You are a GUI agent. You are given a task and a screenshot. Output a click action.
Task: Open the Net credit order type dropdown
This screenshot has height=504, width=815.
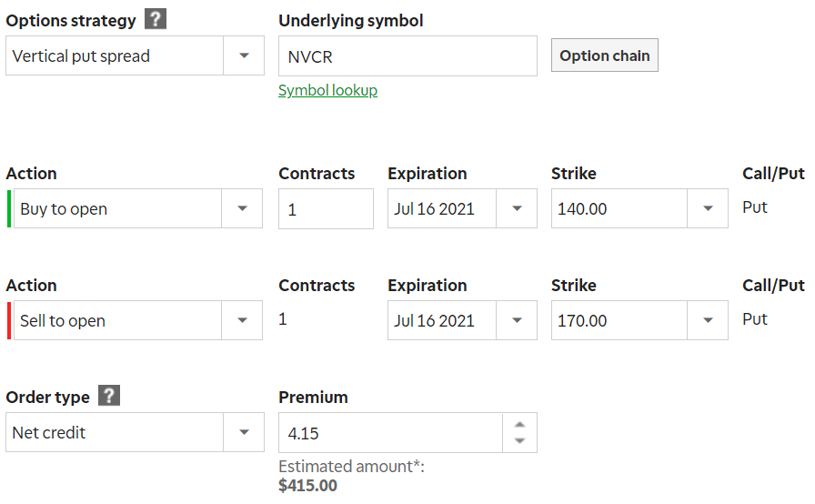click(x=135, y=432)
